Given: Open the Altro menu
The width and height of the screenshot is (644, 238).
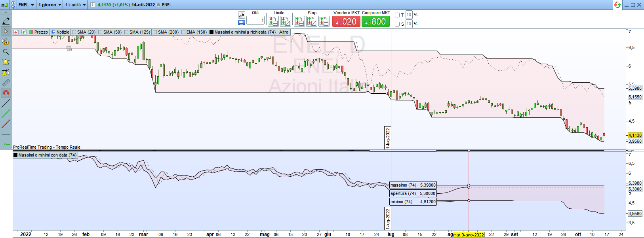Looking at the screenshot, I should [x=284, y=32].
